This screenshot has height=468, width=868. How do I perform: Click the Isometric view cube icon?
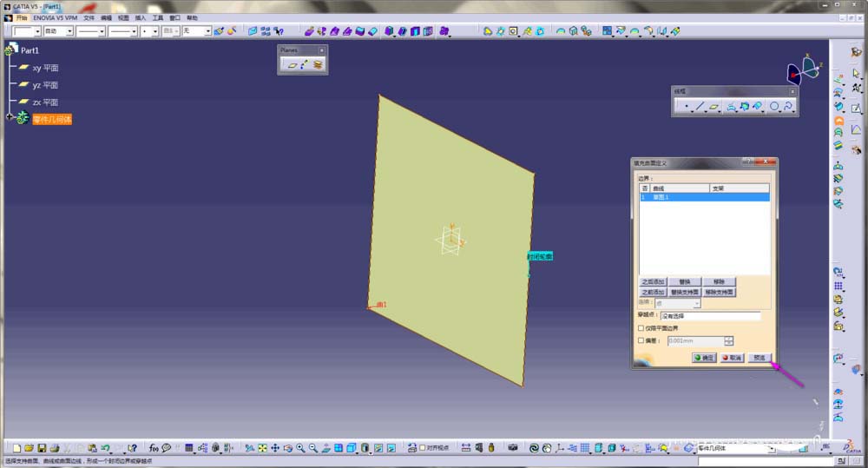pos(352,448)
